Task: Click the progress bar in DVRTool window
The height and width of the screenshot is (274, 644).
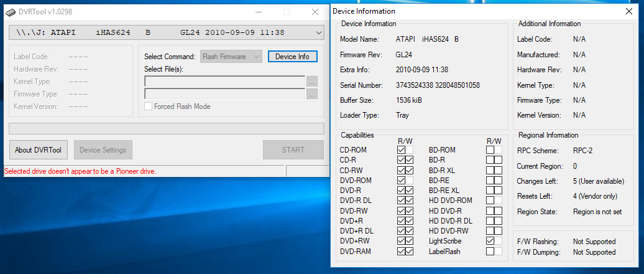Action: (167, 128)
